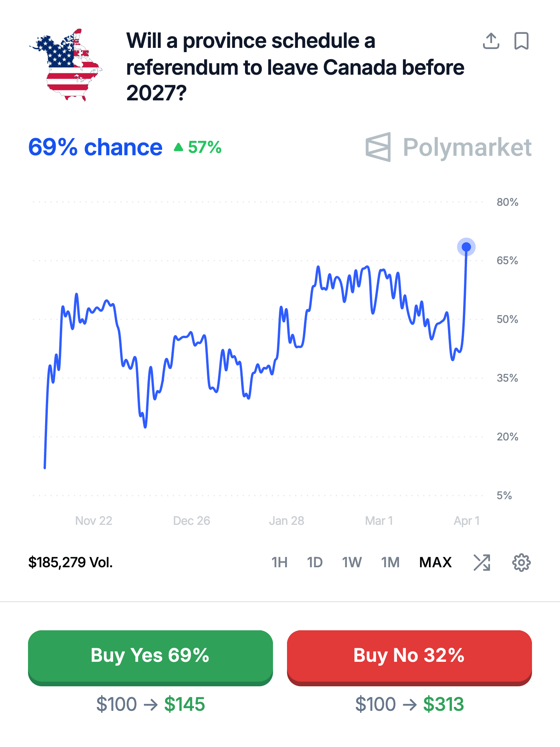Click the Polymarket logo

coord(448,147)
